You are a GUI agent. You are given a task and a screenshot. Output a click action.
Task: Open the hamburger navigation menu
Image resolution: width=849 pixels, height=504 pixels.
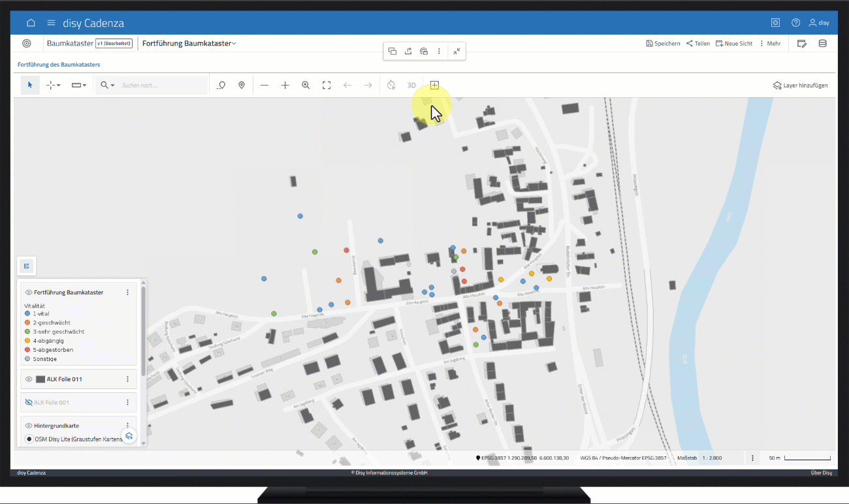point(51,23)
